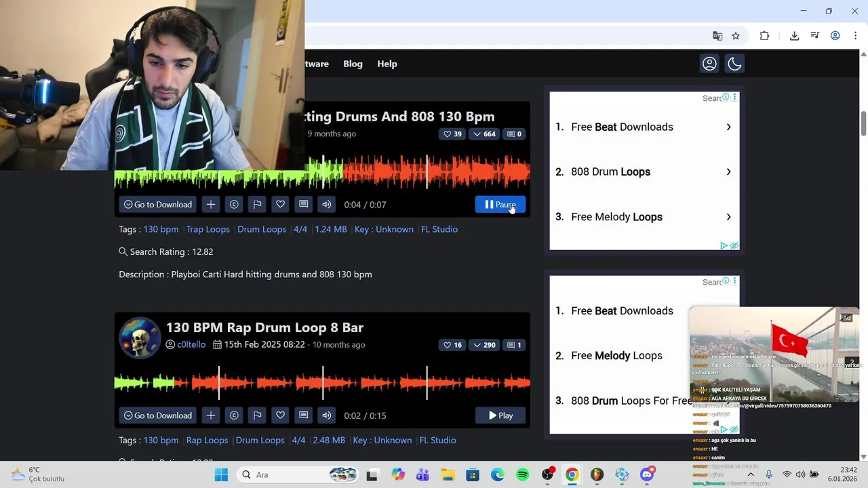Click the Translate page icon in Chrome
The image size is (868, 488).
[x=717, y=36]
